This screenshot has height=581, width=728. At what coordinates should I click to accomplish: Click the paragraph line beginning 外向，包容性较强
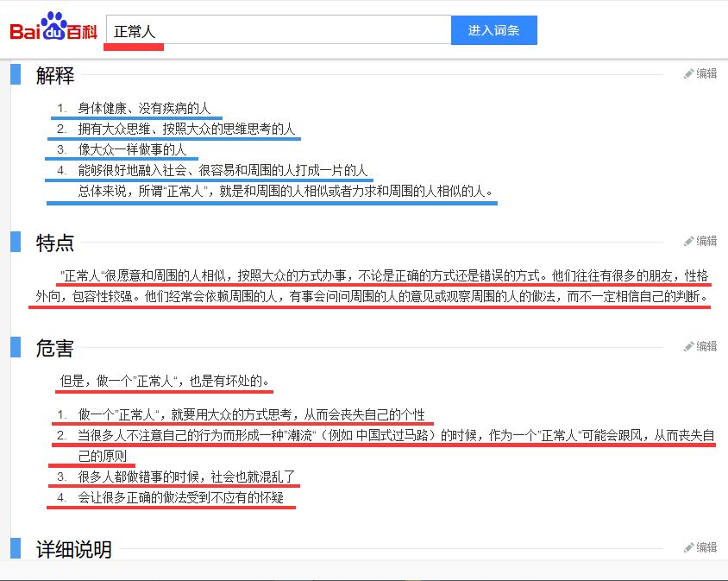point(373,296)
